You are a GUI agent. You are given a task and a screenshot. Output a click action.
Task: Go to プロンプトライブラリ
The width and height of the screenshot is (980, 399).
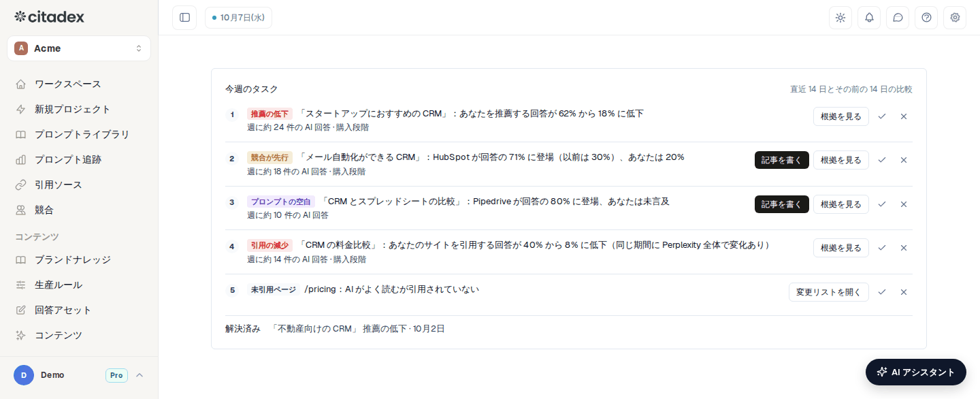coord(79,134)
